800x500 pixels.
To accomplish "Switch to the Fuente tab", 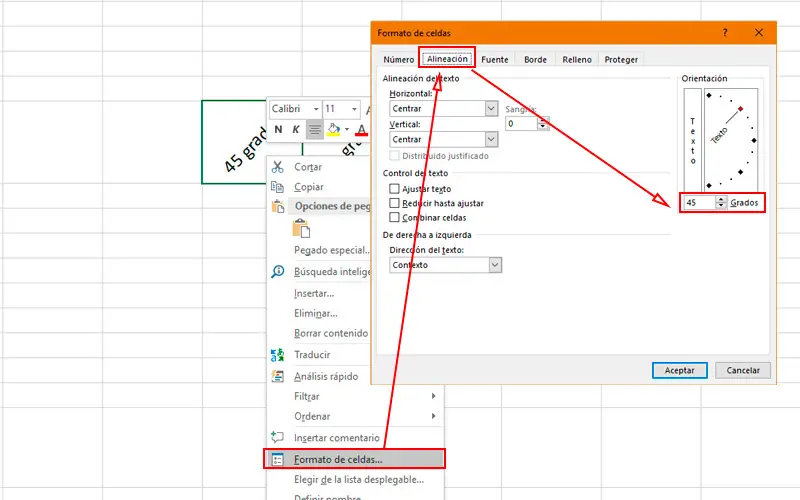I will pyautogui.click(x=495, y=59).
